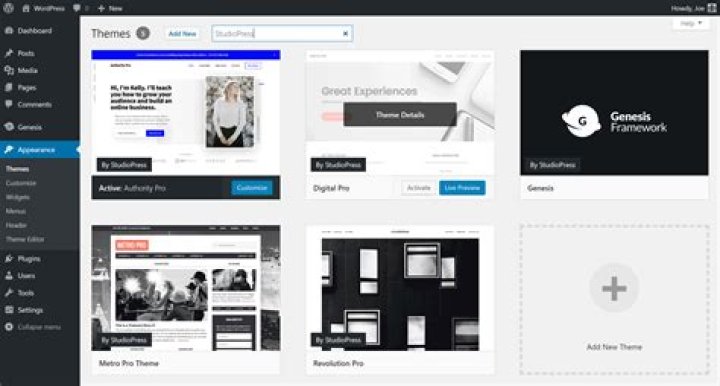
Task: Click the Digital Pro name label
Action: [331, 188]
